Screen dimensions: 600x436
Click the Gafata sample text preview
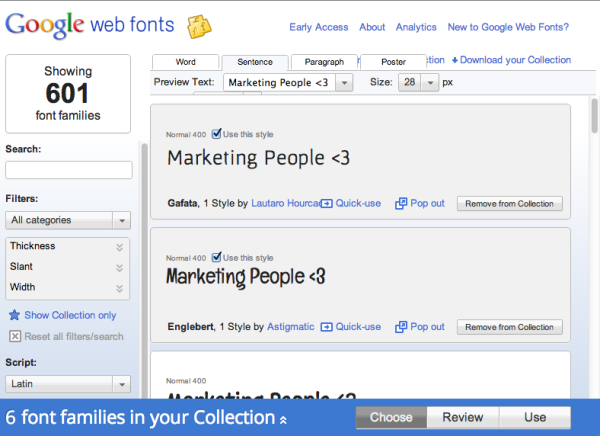(x=259, y=158)
